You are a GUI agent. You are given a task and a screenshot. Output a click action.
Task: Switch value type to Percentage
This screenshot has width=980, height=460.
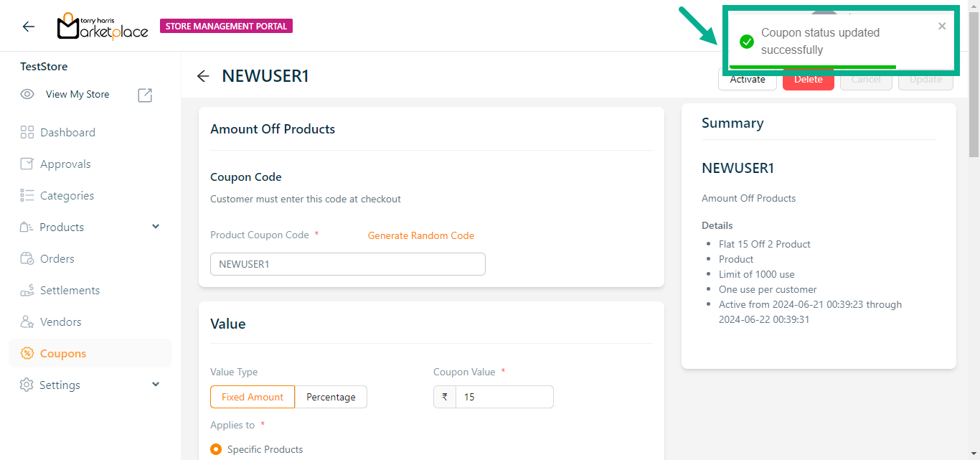tap(331, 397)
